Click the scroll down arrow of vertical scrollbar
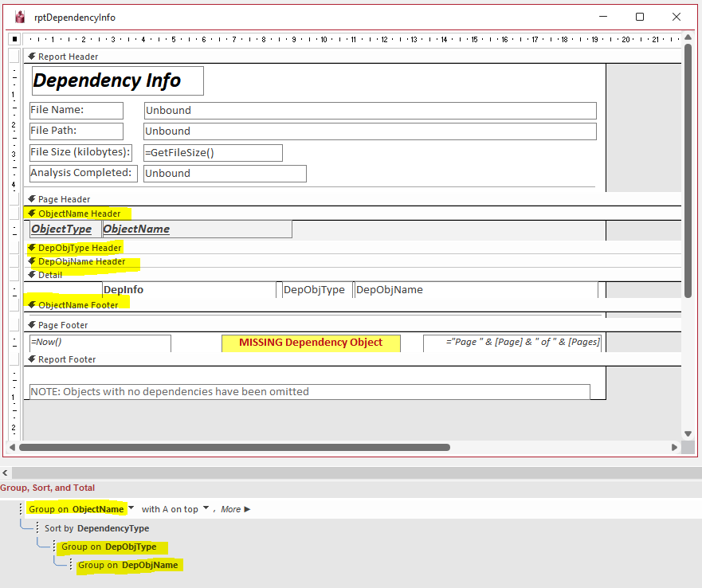The width and height of the screenshot is (702, 588). point(688,433)
